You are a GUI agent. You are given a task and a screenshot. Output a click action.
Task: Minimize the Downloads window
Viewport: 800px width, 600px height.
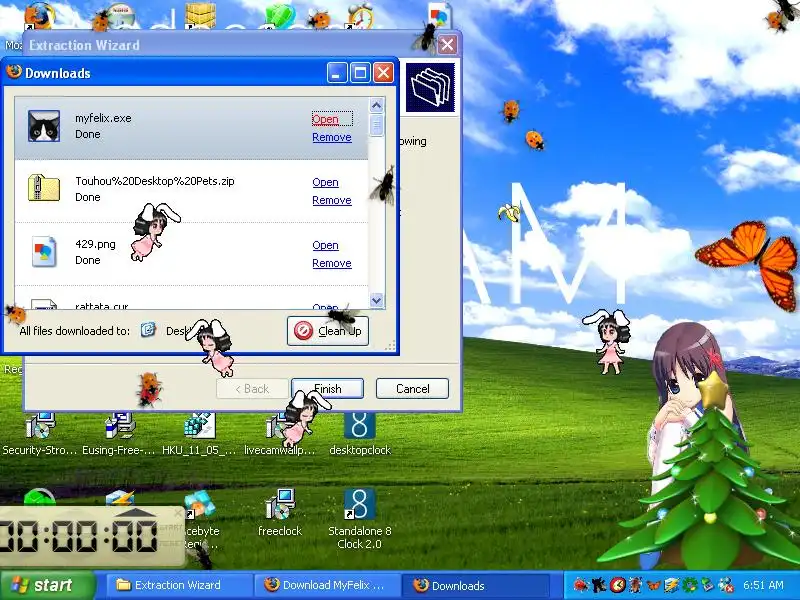pos(337,73)
